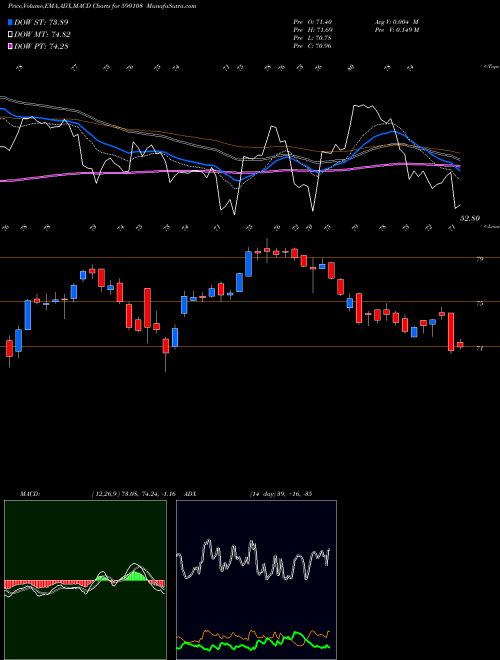Click the 75 price axis label

tap(479, 303)
